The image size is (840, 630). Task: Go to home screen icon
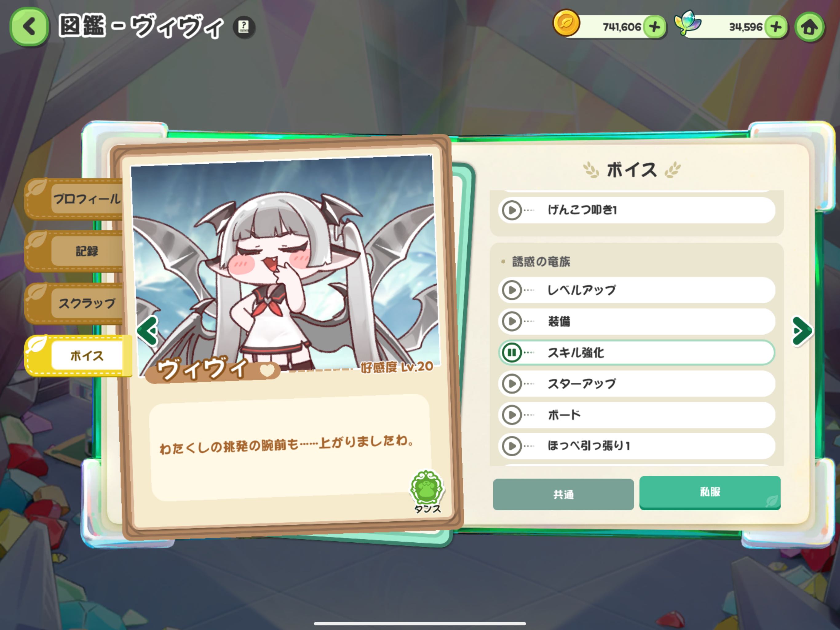point(809,27)
